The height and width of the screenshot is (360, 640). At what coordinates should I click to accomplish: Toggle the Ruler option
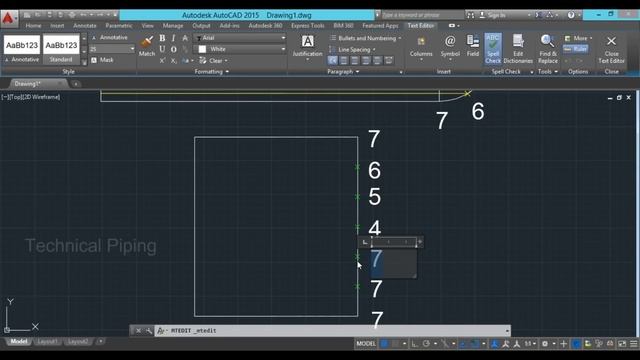pyautogui.click(x=576, y=49)
